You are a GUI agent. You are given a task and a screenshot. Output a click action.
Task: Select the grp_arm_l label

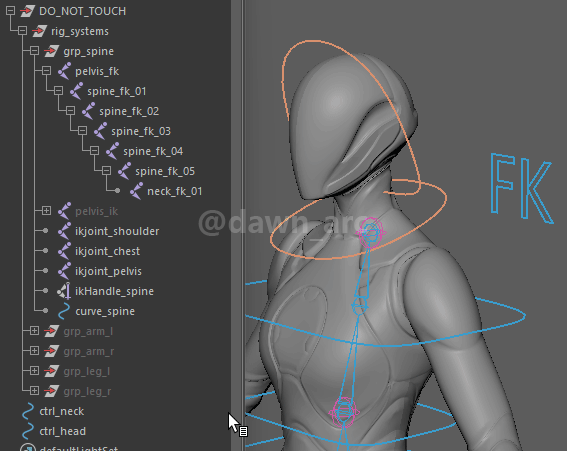(88, 331)
